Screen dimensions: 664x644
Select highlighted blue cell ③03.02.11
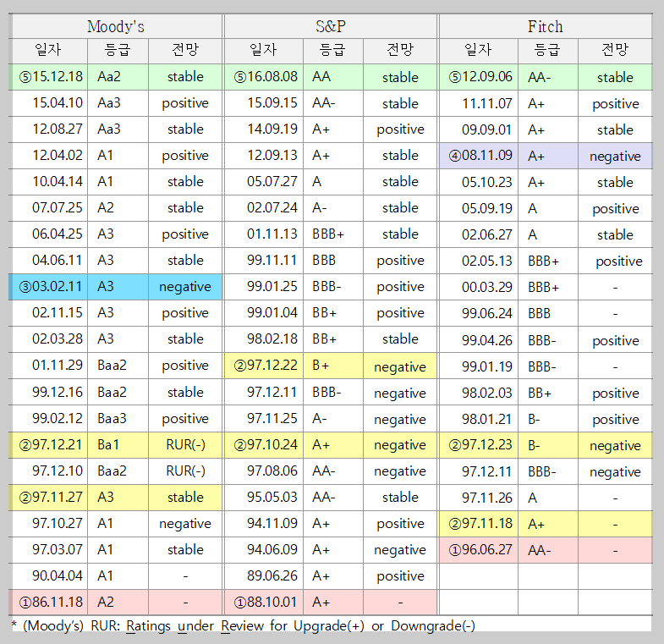[48, 287]
